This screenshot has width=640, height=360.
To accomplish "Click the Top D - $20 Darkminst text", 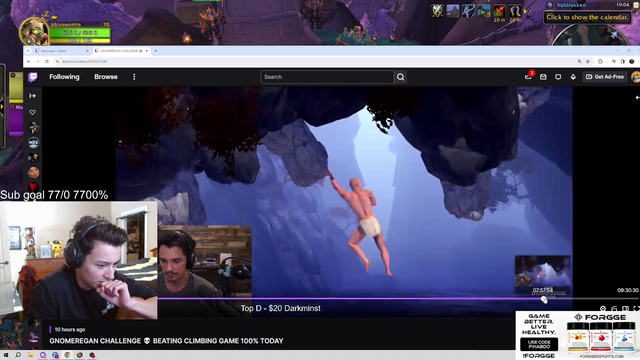I will (x=280, y=308).
